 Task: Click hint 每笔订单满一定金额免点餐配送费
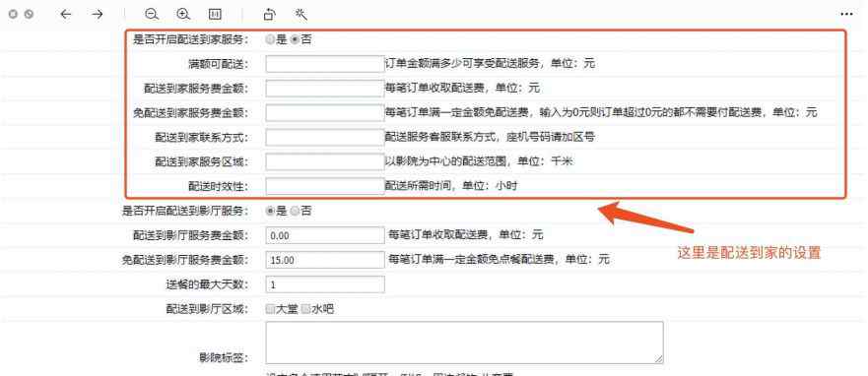coord(472,259)
